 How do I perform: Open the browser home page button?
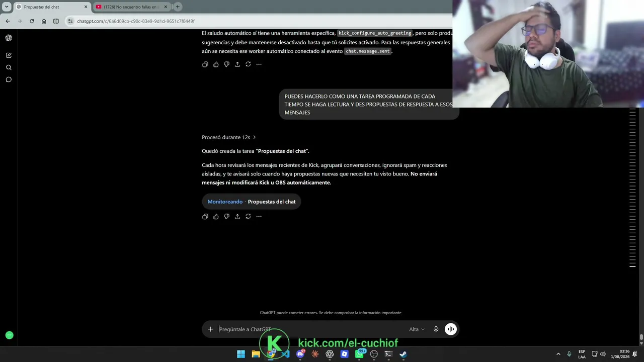coord(44,21)
